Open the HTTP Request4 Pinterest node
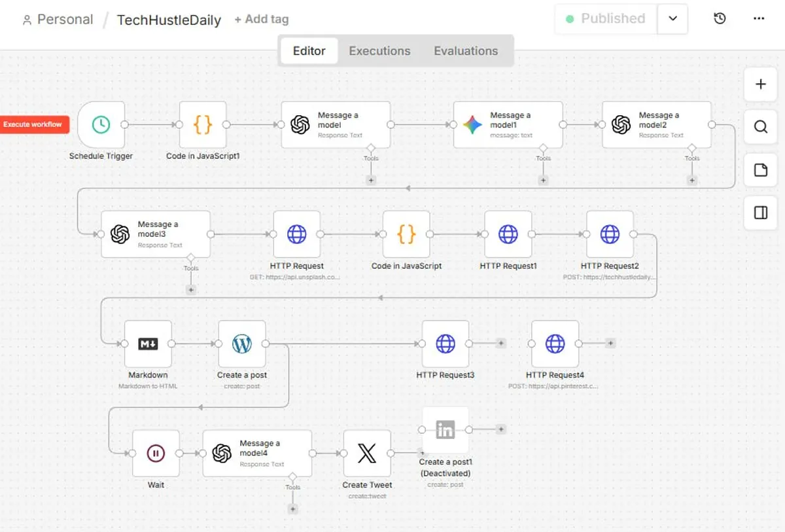 point(555,344)
